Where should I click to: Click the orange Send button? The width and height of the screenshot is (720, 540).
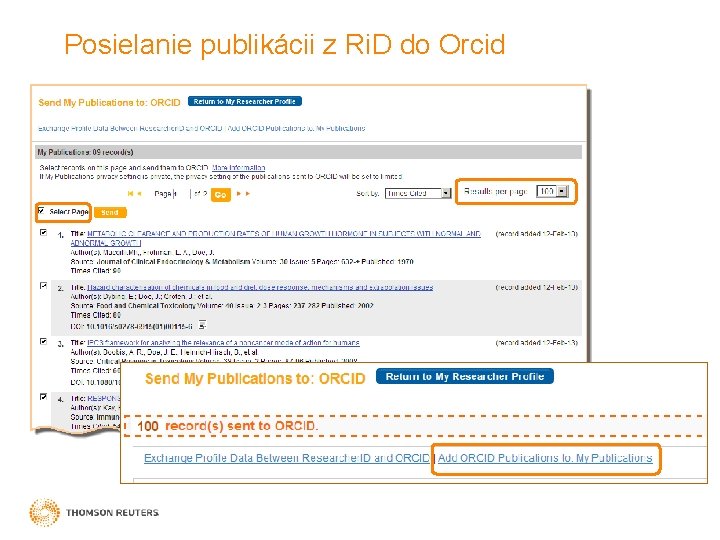coord(110,213)
